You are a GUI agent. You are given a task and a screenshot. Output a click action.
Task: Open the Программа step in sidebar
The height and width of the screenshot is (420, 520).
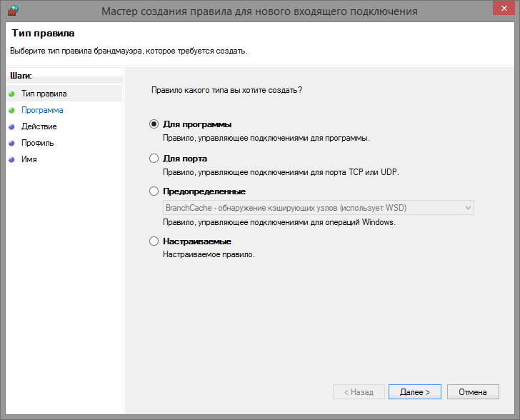click(42, 110)
